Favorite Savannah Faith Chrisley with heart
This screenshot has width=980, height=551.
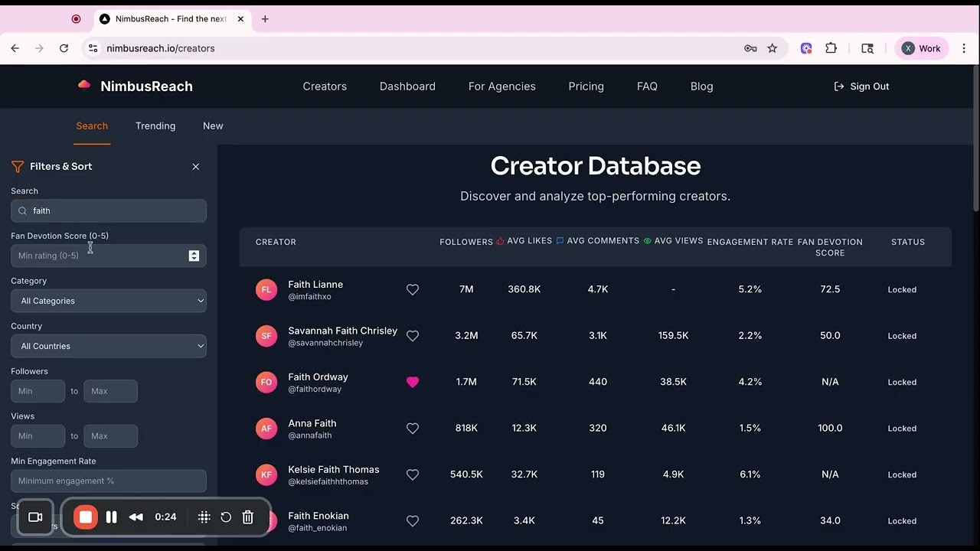(413, 336)
